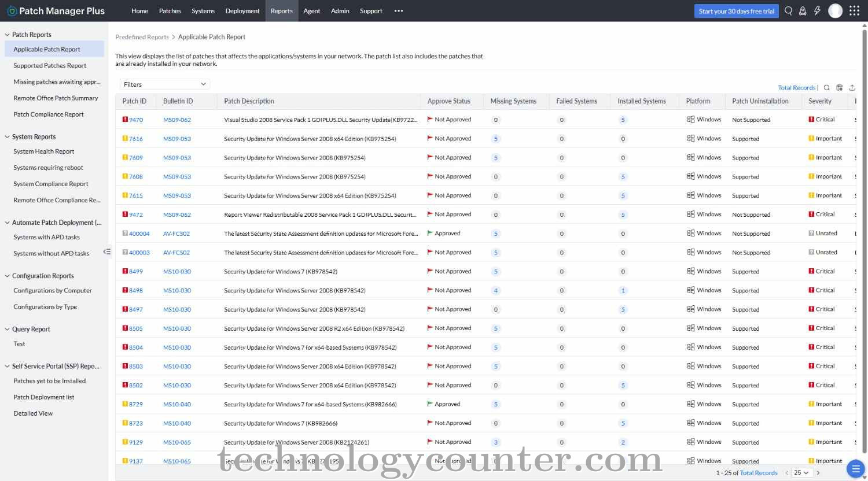Open Configurations by Computer report
Viewport: 868px width, 481px height.
[x=53, y=291]
